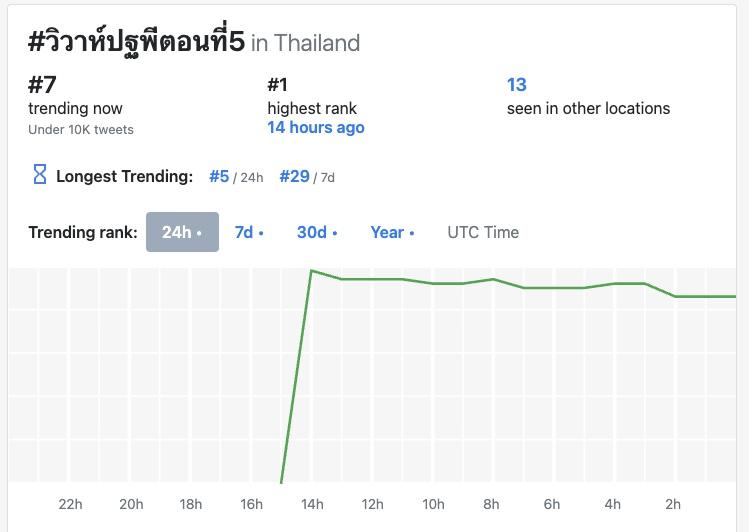This screenshot has height=532, width=749.
Task: Click the 22h mark on time axis
Action: pos(70,504)
